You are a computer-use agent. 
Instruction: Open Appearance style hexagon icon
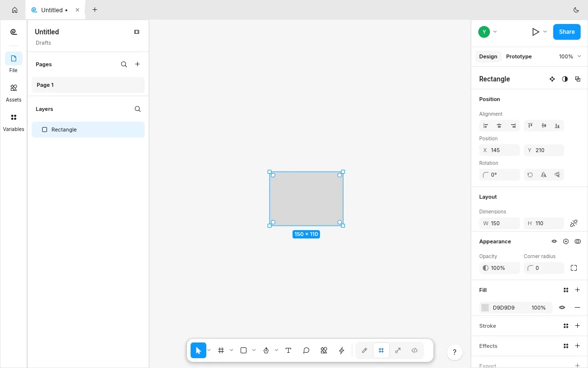tap(566, 241)
